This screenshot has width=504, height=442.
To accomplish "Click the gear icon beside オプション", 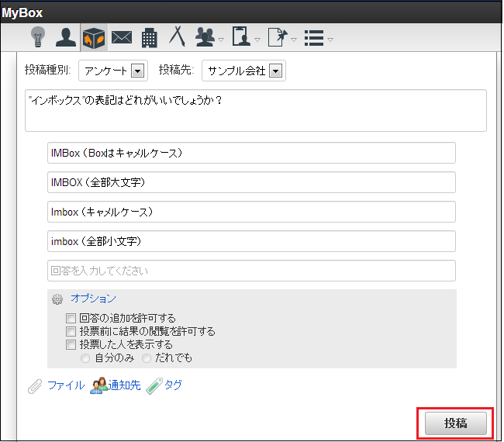I will coord(57,299).
